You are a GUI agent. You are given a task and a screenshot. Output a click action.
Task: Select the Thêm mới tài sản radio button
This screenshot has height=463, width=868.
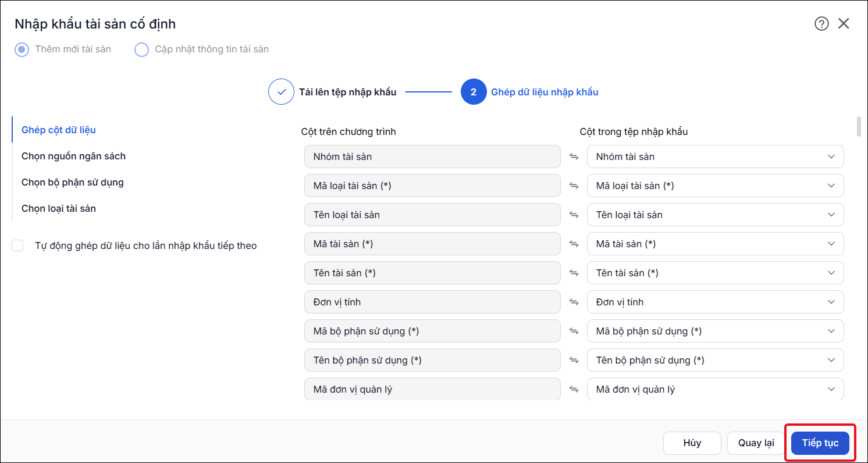tap(22, 49)
